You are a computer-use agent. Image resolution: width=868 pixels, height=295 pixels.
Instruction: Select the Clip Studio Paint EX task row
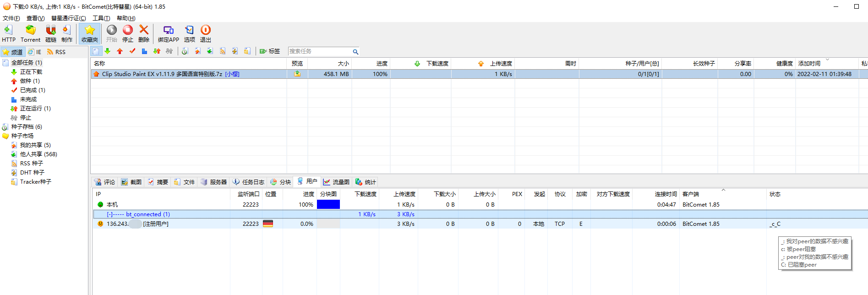point(479,74)
